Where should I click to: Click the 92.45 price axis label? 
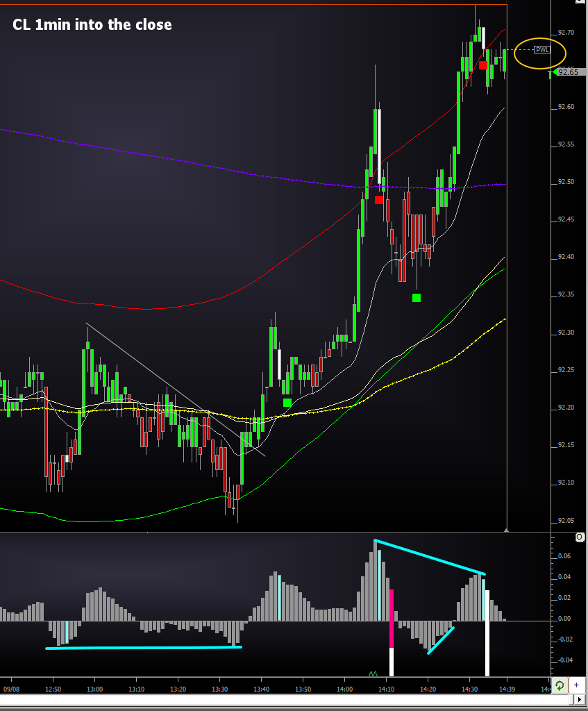pyautogui.click(x=566, y=219)
